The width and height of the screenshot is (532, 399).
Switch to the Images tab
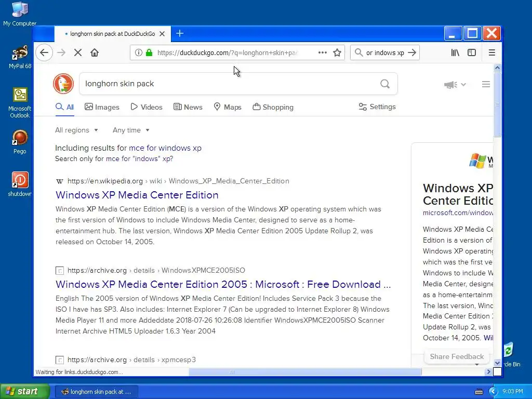click(102, 107)
